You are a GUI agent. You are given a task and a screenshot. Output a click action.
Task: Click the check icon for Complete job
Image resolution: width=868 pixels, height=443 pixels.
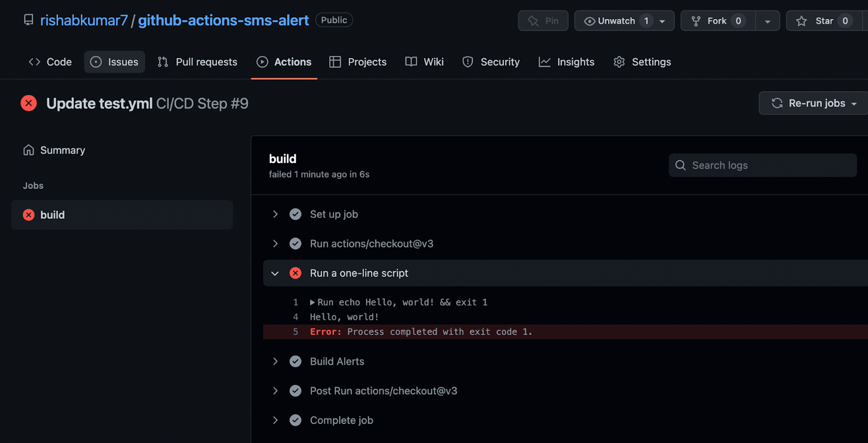(295, 420)
